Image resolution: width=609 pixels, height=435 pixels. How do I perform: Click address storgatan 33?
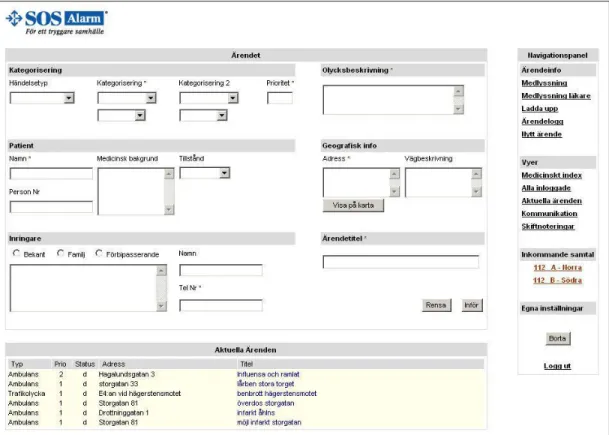pyautogui.click(x=118, y=384)
